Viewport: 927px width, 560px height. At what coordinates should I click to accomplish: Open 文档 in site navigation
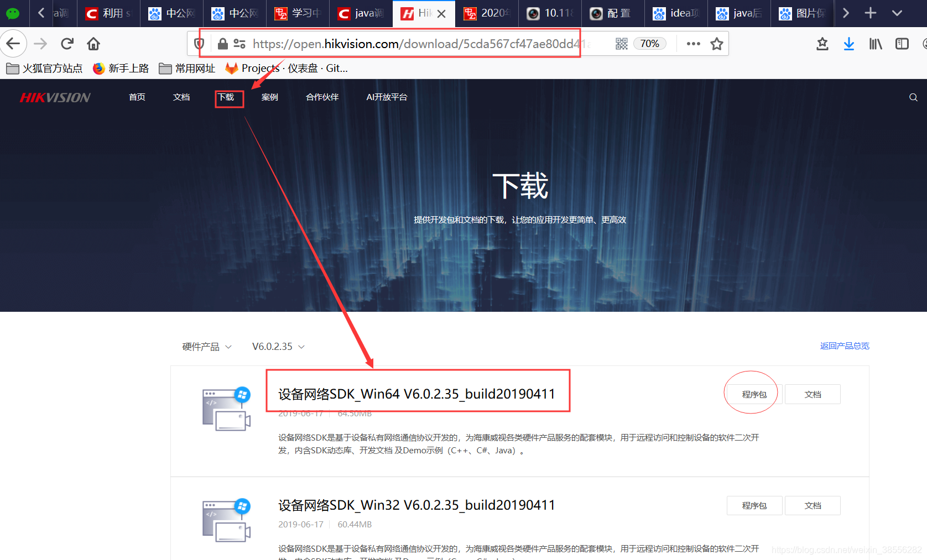[181, 97]
